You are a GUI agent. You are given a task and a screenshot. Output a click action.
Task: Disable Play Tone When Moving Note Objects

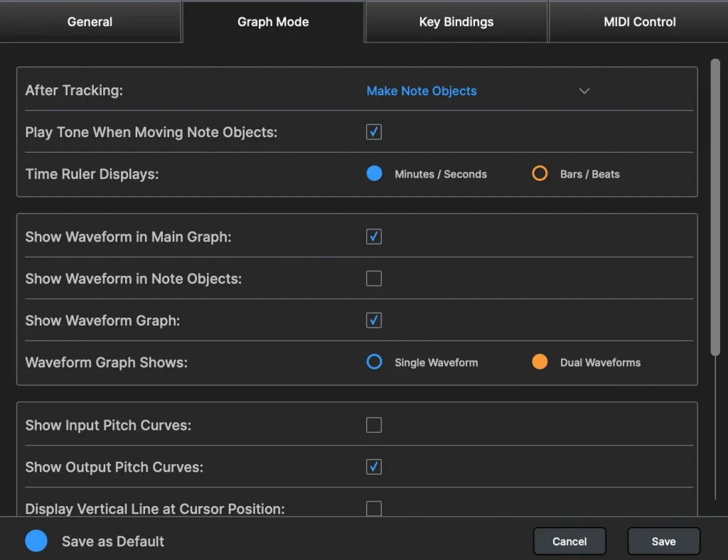click(374, 131)
